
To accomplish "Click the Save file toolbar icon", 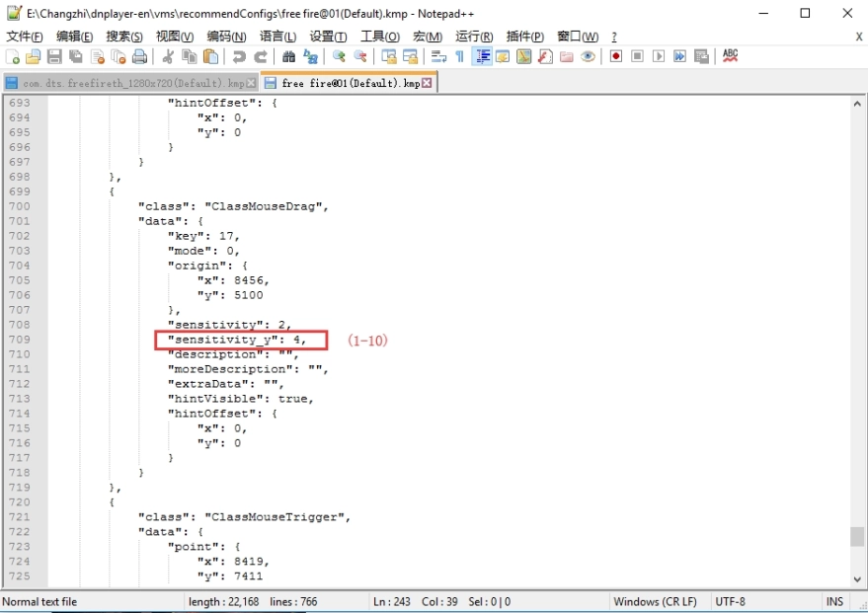I will pyautogui.click(x=54, y=56).
